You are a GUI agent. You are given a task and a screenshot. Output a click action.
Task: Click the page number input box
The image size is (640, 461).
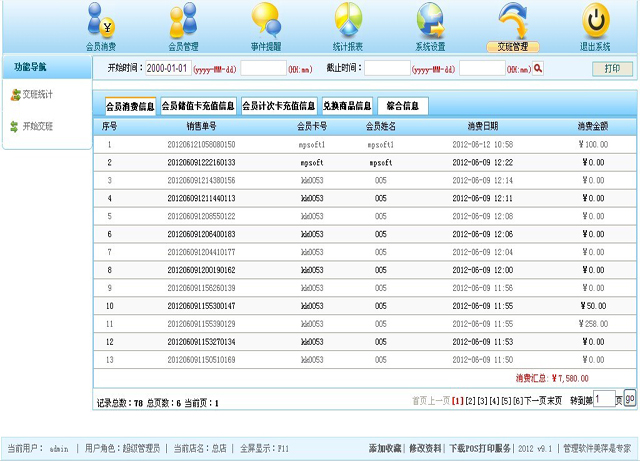pyautogui.click(x=603, y=399)
